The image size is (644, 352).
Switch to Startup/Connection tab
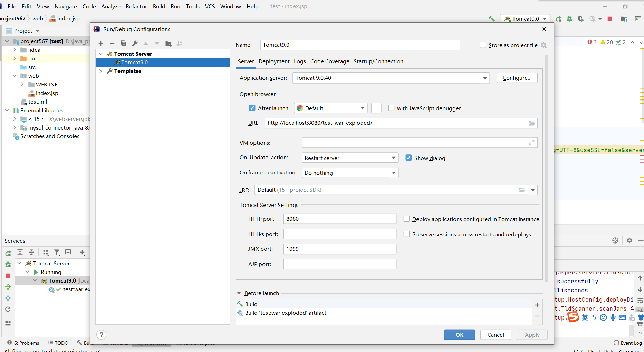coord(378,61)
